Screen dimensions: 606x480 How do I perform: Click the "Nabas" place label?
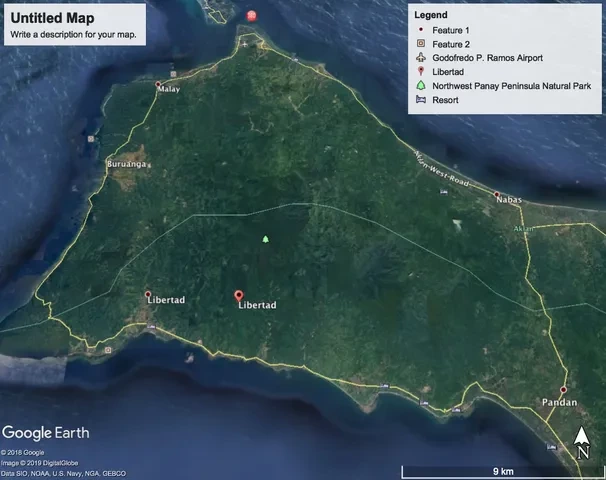509,200
